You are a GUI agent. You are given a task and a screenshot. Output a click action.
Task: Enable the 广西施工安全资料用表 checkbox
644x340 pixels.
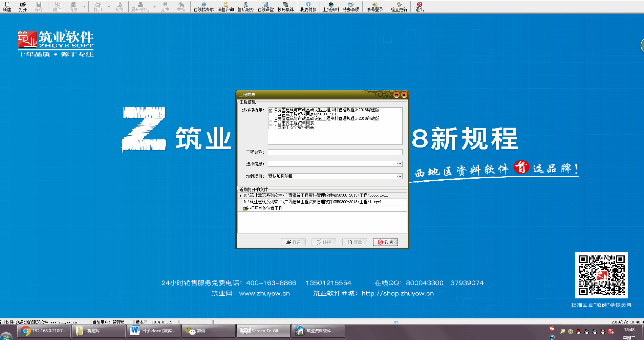pos(270,128)
